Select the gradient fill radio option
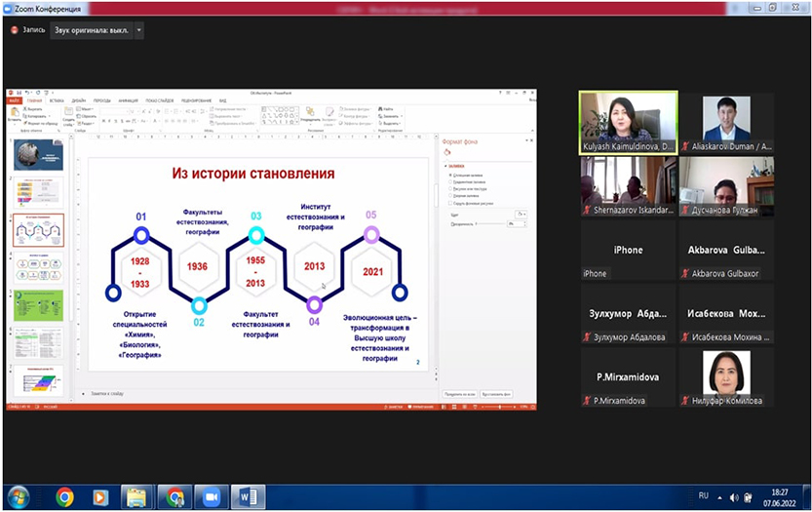Screen dimensions: 812x512 [x=449, y=181]
